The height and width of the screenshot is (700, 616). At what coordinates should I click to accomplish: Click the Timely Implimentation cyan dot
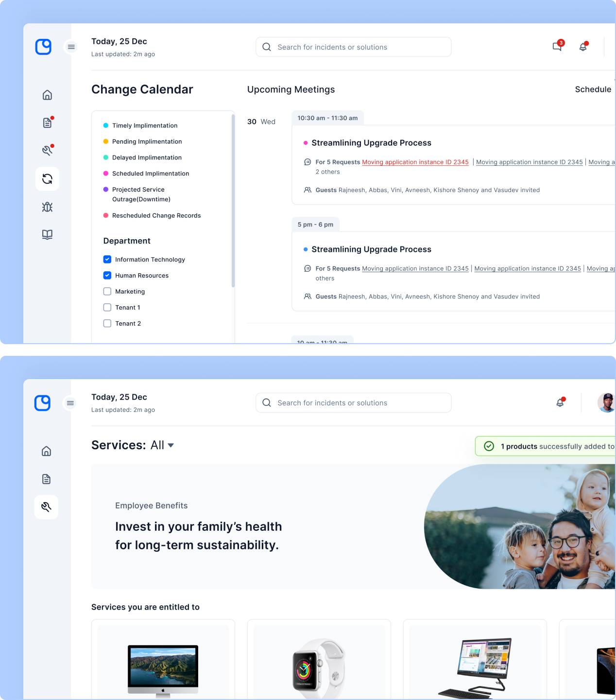click(106, 125)
